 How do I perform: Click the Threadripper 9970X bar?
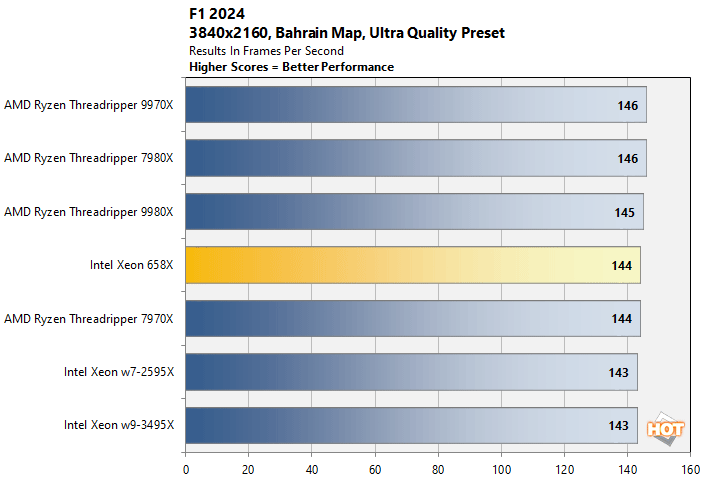pos(416,105)
